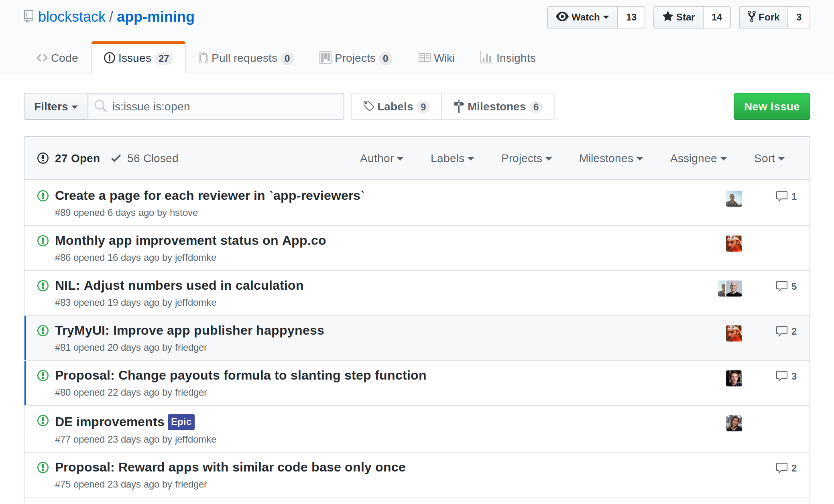Viewport: 834px width, 504px height.
Task: Open the Insights tab
Action: (x=508, y=58)
